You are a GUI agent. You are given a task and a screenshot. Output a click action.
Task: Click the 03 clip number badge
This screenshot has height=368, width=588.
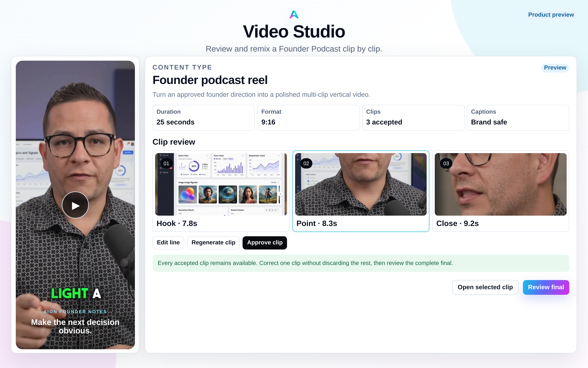coord(446,164)
